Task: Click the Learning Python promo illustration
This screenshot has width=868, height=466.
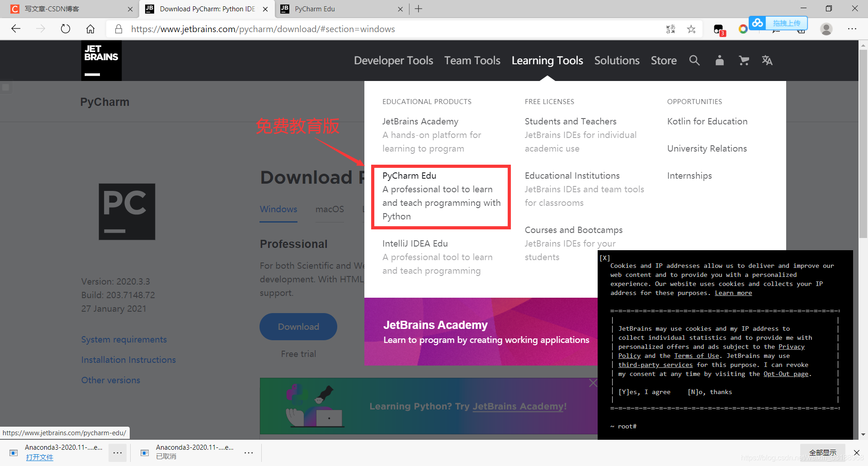Action: point(315,406)
